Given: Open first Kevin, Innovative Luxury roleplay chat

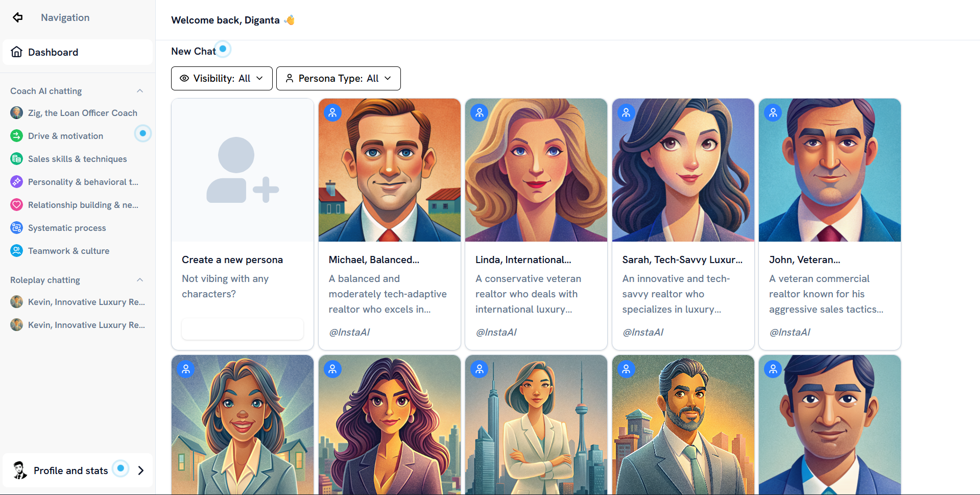Looking at the screenshot, I should (x=86, y=302).
